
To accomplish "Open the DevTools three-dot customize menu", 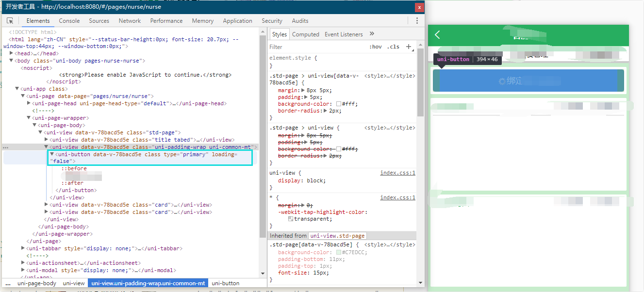I will pos(417,21).
